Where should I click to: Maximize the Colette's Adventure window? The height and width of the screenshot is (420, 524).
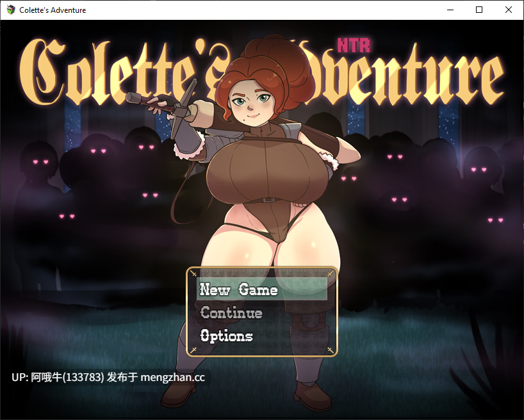point(479,10)
